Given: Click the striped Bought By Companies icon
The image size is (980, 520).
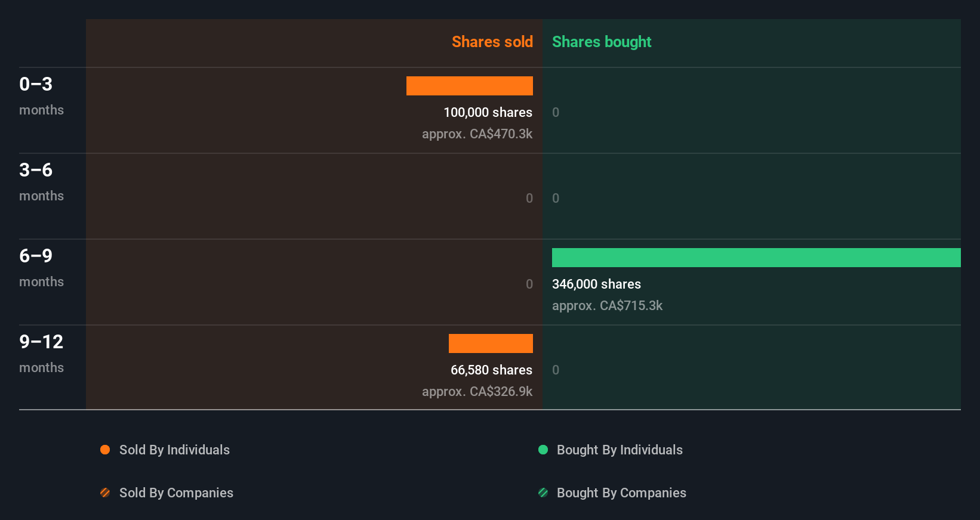Looking at the screenshot, I should pos(543,493).
